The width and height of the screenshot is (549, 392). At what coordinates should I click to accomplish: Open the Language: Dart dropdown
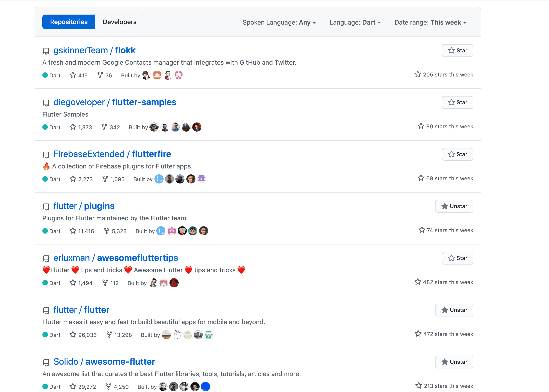click(x=355, y=23)
